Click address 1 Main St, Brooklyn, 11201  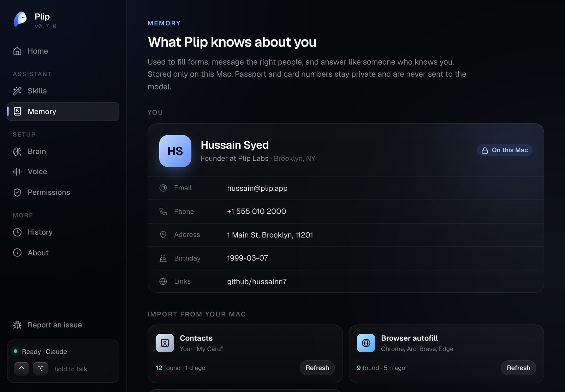(x=270, y=235)
